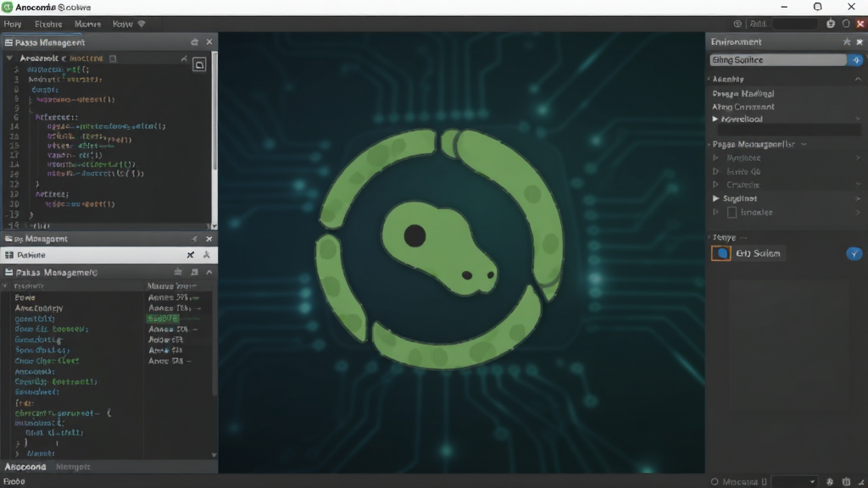Select the green highlighted cell in the package list
This screenshot has height=488, width=868.
tap(163, 319)
